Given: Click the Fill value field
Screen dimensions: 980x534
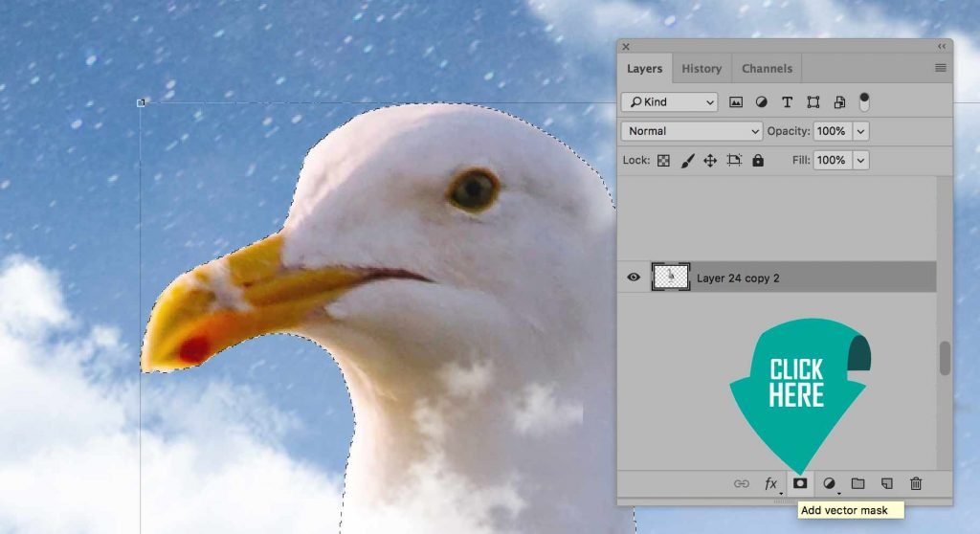Looking at the screenshot, I should point(832,160).
